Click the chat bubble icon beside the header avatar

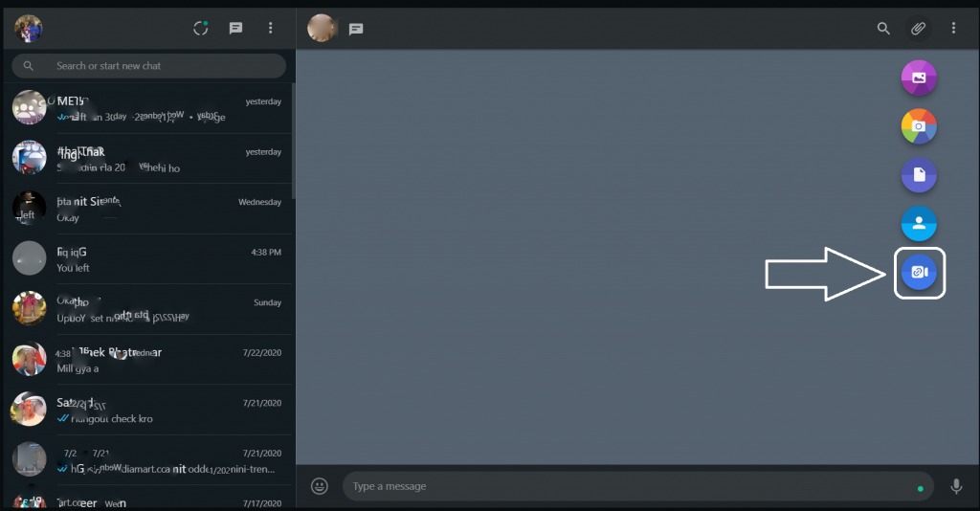tap(356, 29)
